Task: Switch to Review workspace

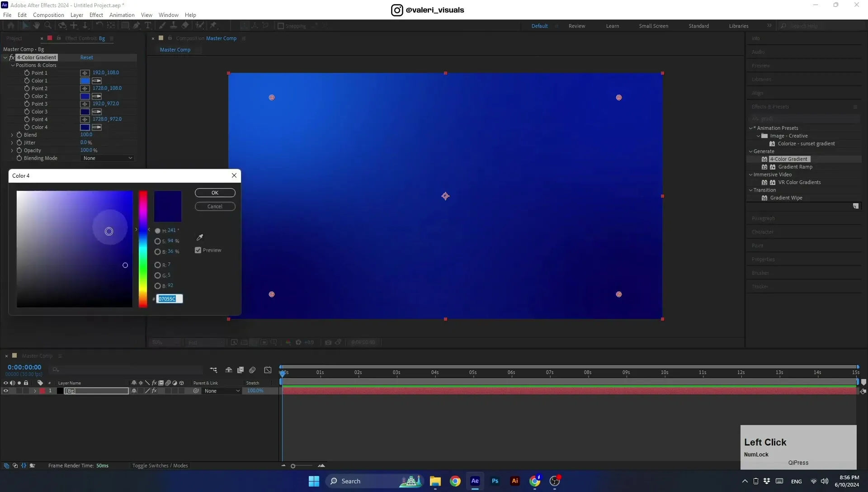Action: (x=576, y=26)
